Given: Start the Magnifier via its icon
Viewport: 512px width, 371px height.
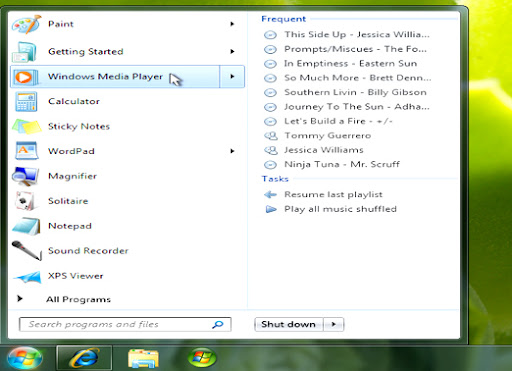Looking at the screenshot, I should tap(26, 176).
